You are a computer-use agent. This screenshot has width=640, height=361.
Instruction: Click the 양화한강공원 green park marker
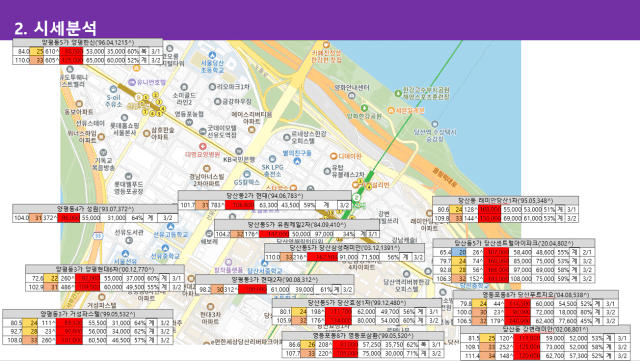pyautogui.click(x=364, y=108)
